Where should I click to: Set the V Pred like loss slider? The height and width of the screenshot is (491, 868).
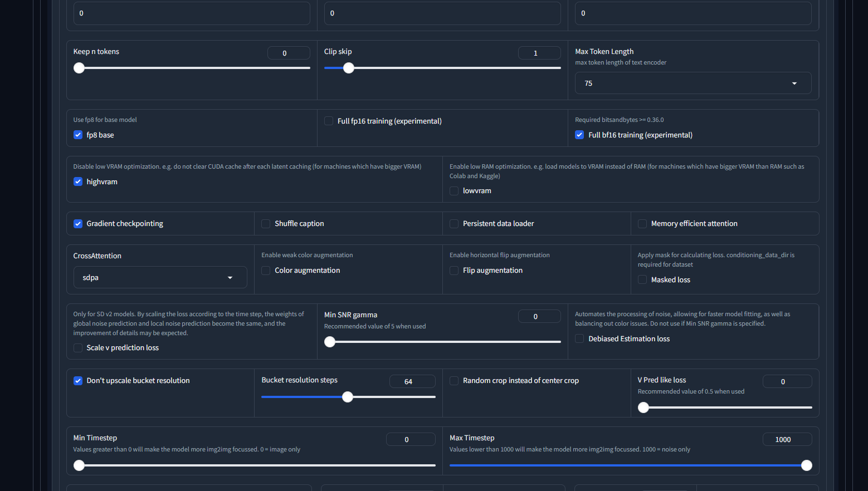725,407
